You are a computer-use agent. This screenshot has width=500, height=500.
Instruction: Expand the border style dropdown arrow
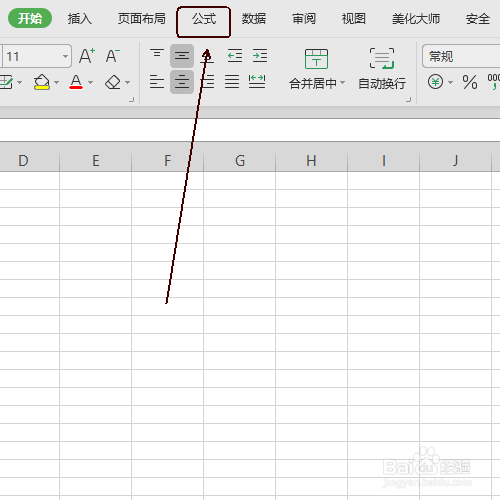(20, 82)
